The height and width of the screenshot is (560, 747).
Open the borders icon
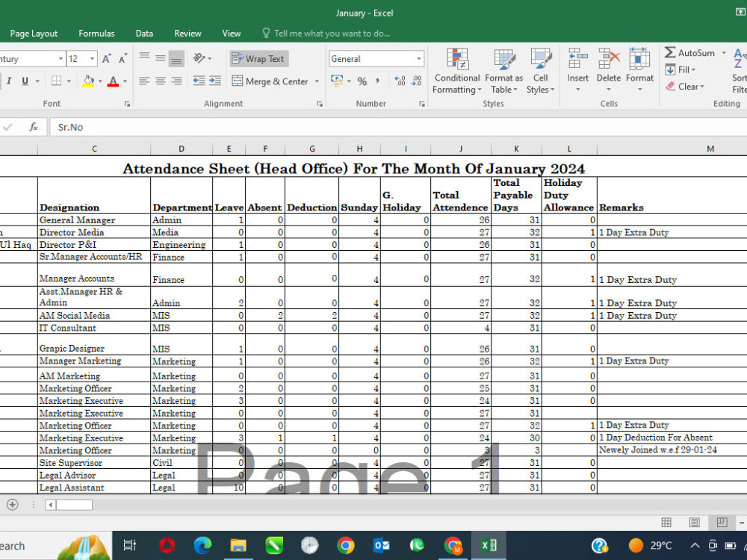tap(56, 81)
